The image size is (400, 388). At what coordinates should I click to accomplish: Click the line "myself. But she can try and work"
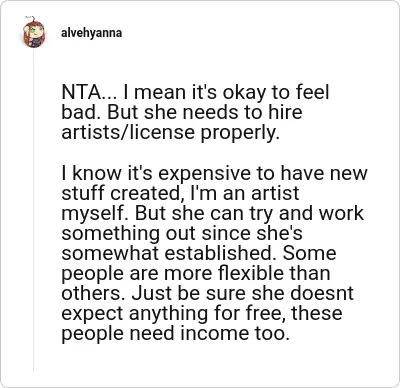[x=212, y=214]
